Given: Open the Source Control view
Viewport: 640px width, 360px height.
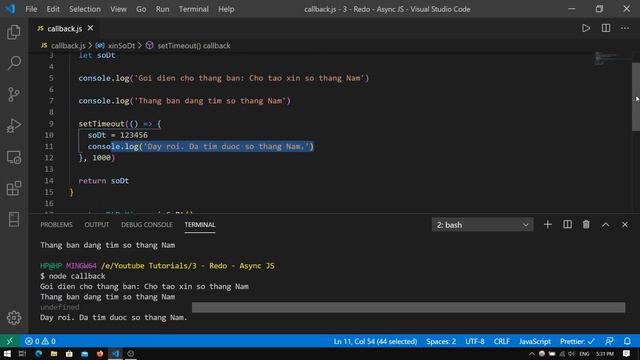Looking at the screenshot, I should click(14, 94).
